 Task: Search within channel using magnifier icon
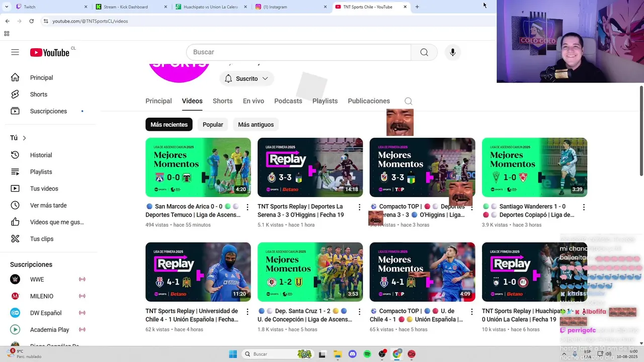(409, 101)
